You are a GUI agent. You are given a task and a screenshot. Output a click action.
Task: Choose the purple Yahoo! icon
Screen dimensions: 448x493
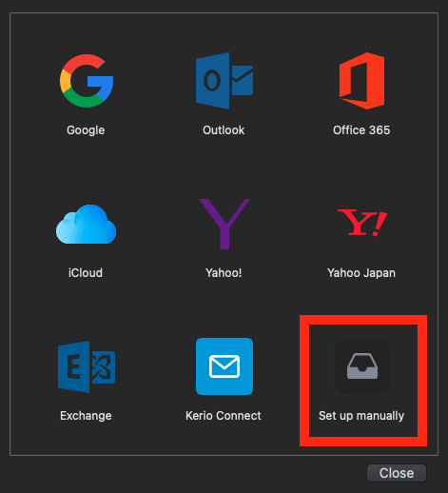pyautogui.click(x=224, y=224)
